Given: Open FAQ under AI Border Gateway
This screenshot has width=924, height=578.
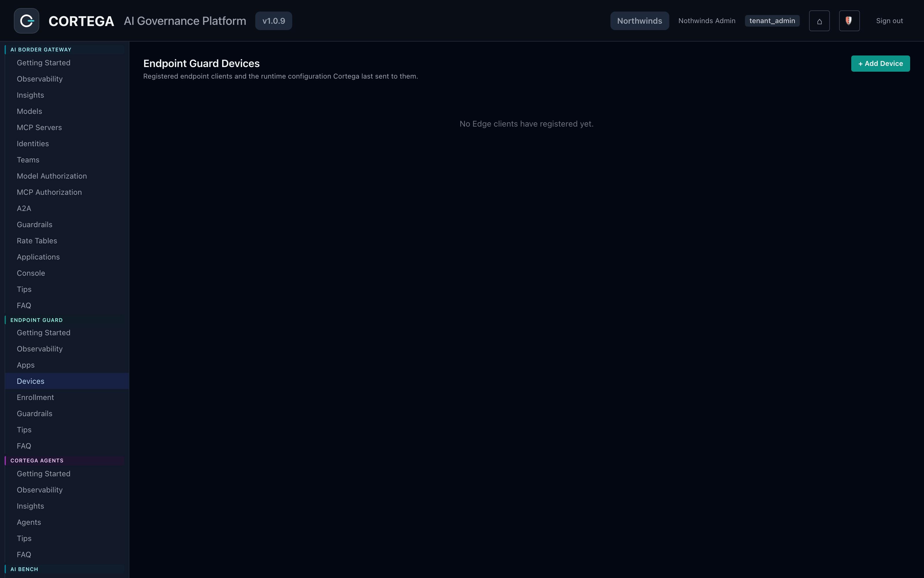Looking at the screenshot, I should pyautogui.click(x=67, y=305).
